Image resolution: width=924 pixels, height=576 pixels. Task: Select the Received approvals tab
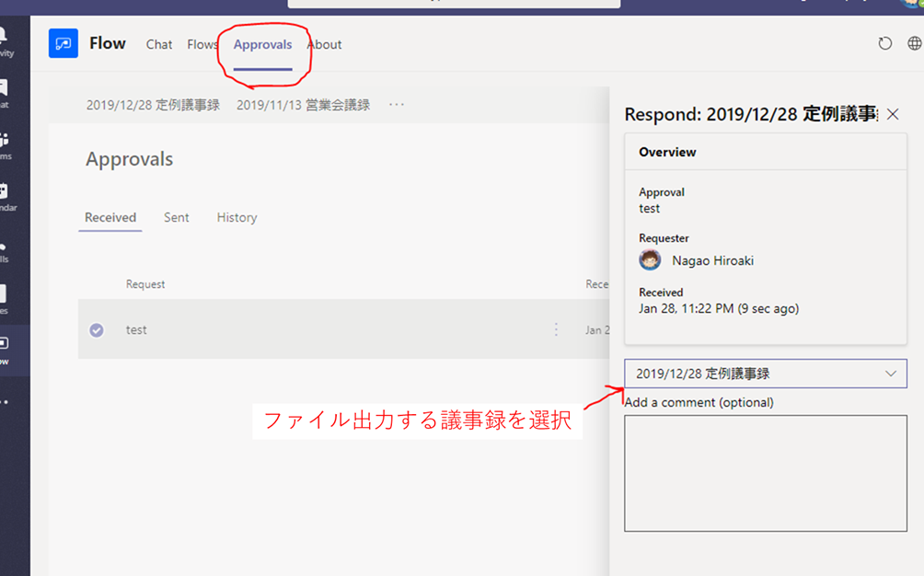(110, 217)
